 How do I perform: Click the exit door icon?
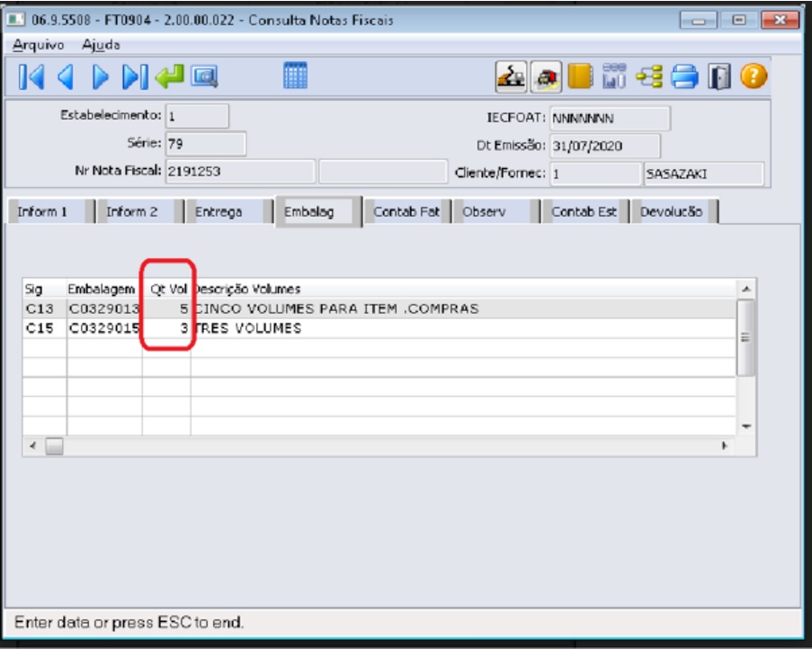[719, 76]
